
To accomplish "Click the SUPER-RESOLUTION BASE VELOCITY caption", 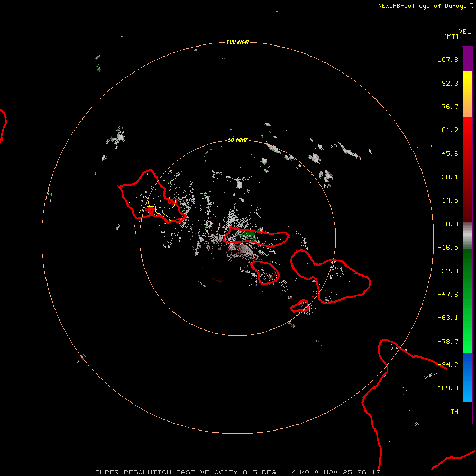I will tap(167, 472).
